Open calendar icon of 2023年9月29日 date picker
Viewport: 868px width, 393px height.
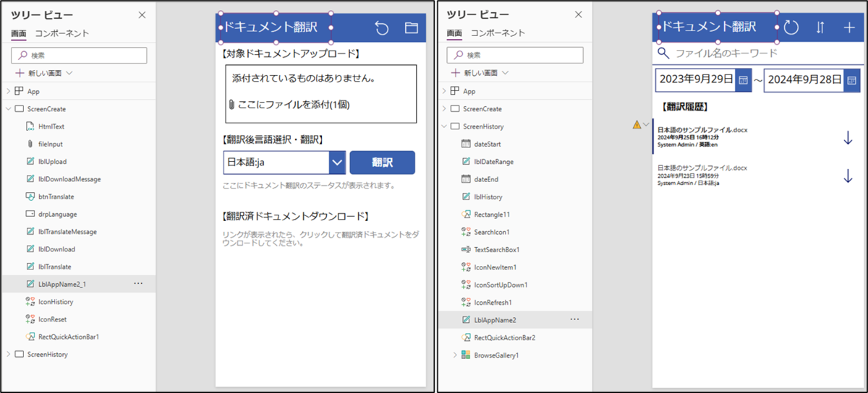pyautogui.click(x=742, y=79)
